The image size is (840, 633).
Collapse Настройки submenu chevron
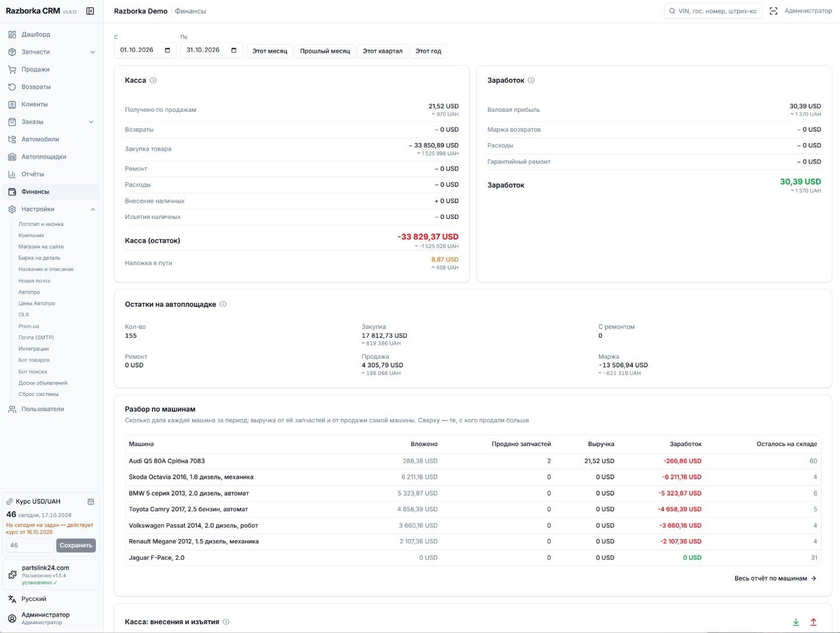[93, 209]
